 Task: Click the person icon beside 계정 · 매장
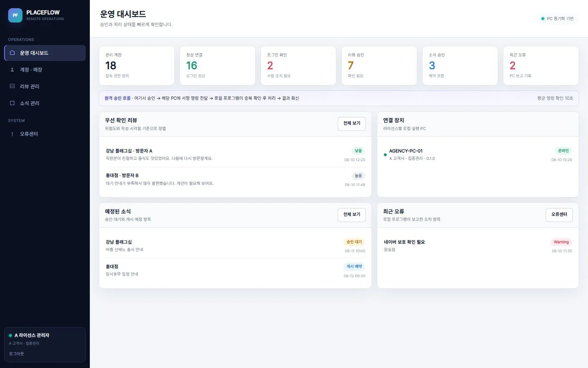(12, 70)
